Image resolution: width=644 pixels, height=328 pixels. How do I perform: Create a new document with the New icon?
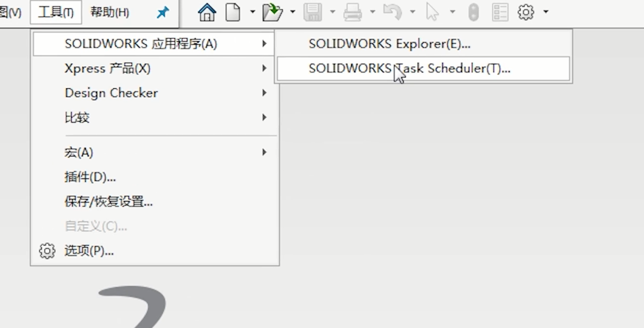(233, 13)
